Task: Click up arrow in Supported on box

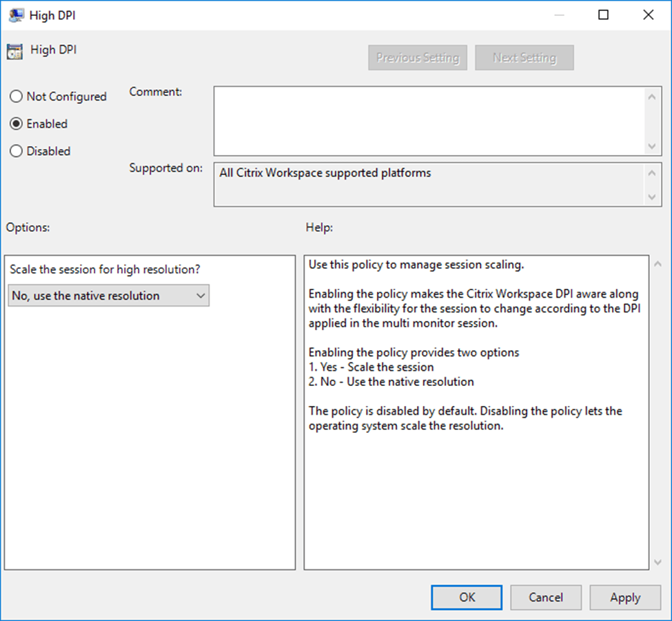Action: click(x=652, y=173)
